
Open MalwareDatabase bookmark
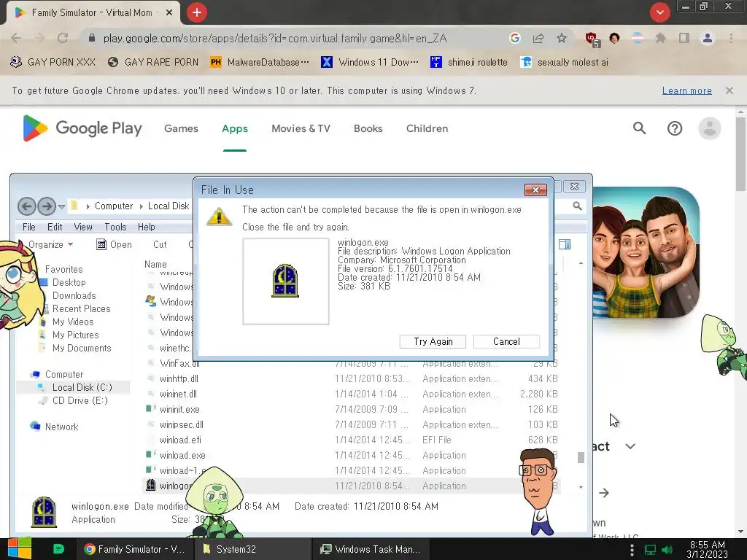coord(260,62)
